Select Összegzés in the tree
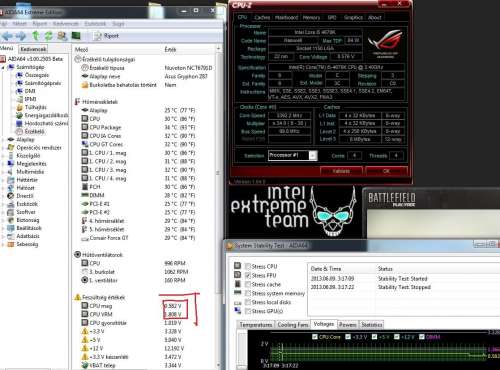Screen dimensions: 500x370 tap(37, 75)
